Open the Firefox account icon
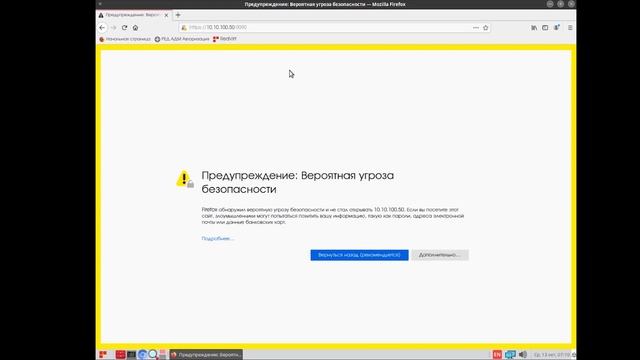640x360 pixels. click(x=556, y=28)
